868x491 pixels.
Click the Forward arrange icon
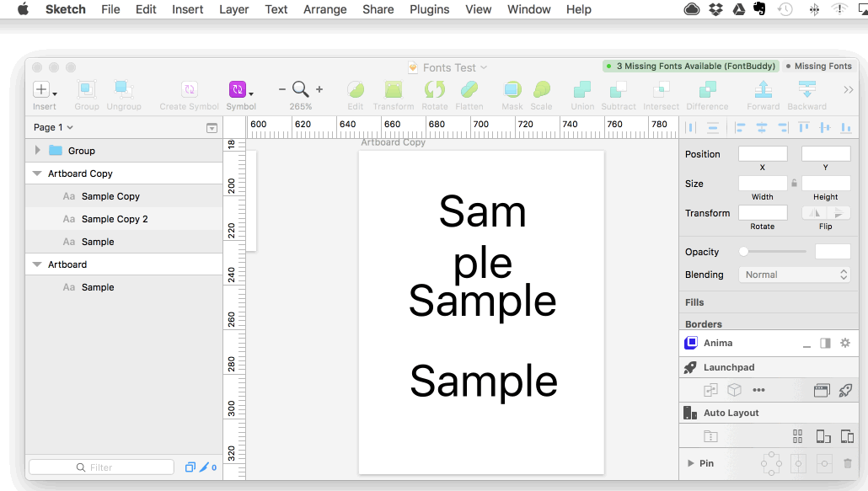click(763, 90)
